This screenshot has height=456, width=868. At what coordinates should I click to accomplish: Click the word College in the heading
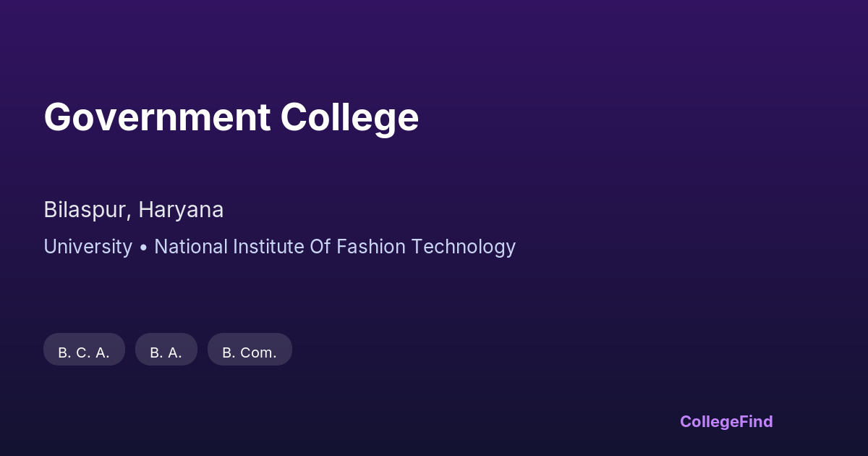click(349, 117)
